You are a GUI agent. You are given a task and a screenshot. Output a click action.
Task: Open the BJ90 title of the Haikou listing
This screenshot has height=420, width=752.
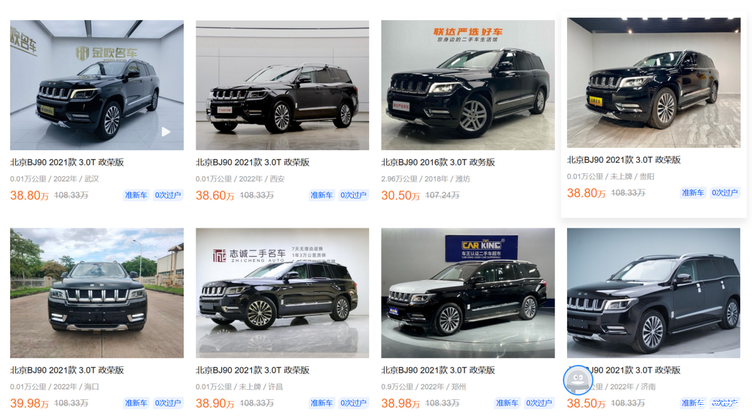pos(67,370)
